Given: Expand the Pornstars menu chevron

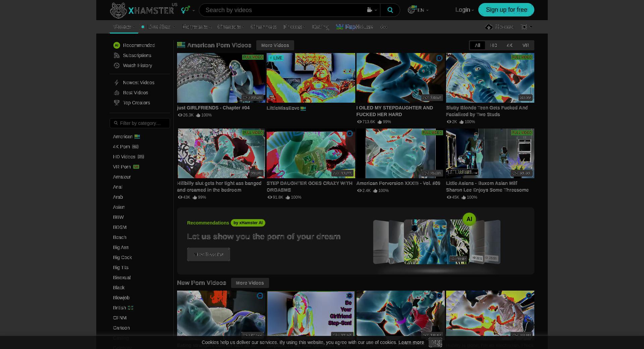Looking at the screenshot, I should [210, 27].
